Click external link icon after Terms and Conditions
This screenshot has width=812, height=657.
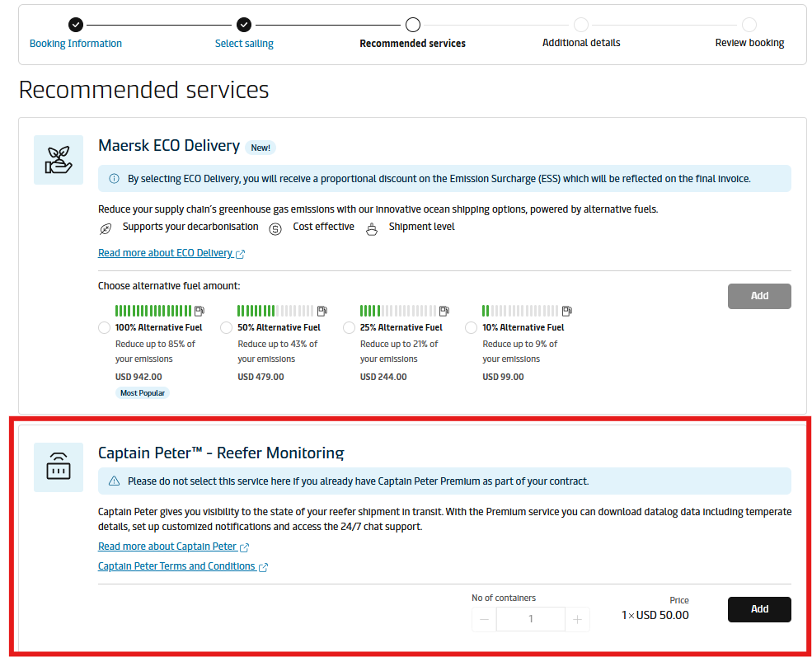point(263,567)
